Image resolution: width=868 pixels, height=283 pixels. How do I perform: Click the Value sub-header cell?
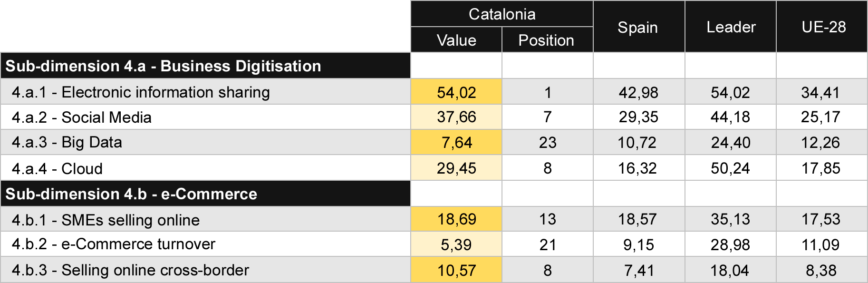pyautogui.click(x=456, y=40)
